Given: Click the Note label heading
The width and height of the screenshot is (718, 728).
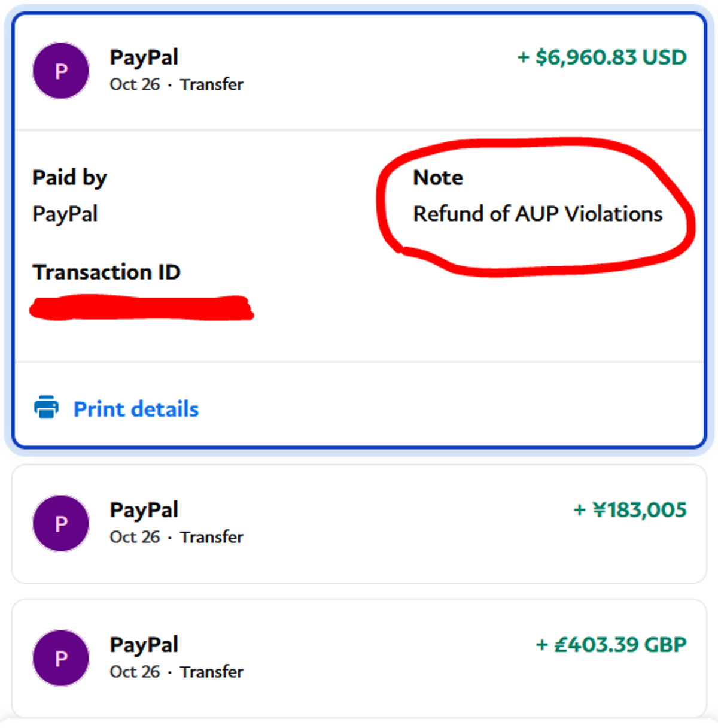Looking at the screenshot, I should coord(438,178).
